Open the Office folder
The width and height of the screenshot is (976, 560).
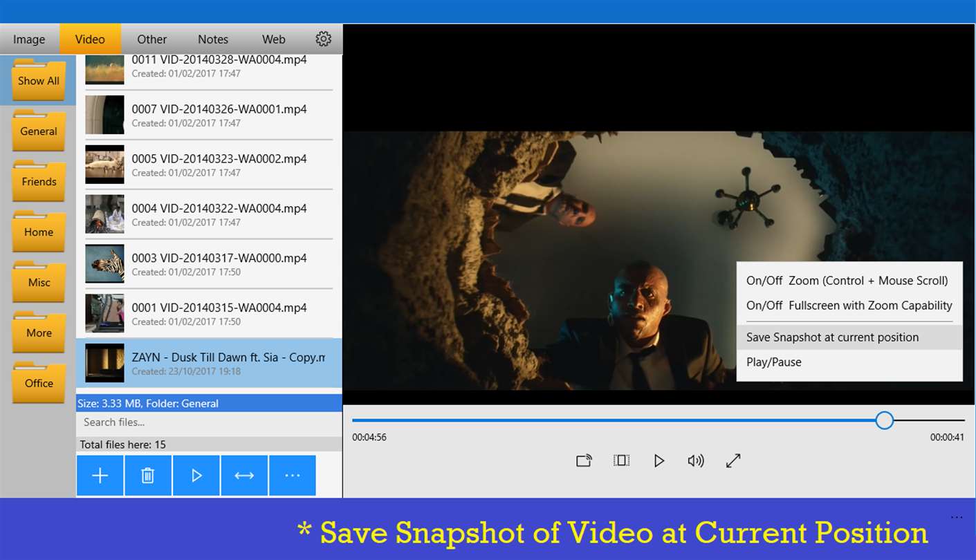(38, 383)
